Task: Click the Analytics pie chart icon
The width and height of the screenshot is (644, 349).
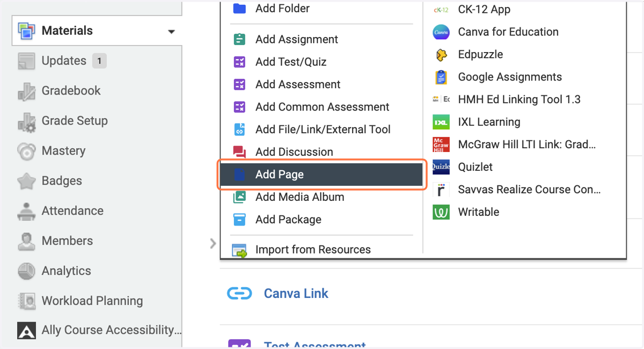Action: pyautogui.click(x=26, y=271)
